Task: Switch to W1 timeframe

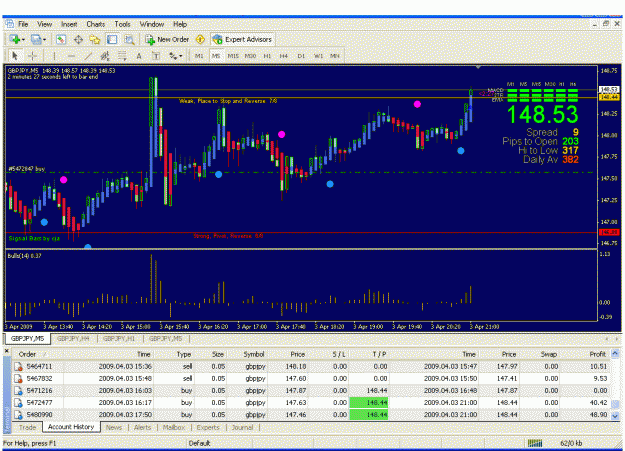Action: 318,56
